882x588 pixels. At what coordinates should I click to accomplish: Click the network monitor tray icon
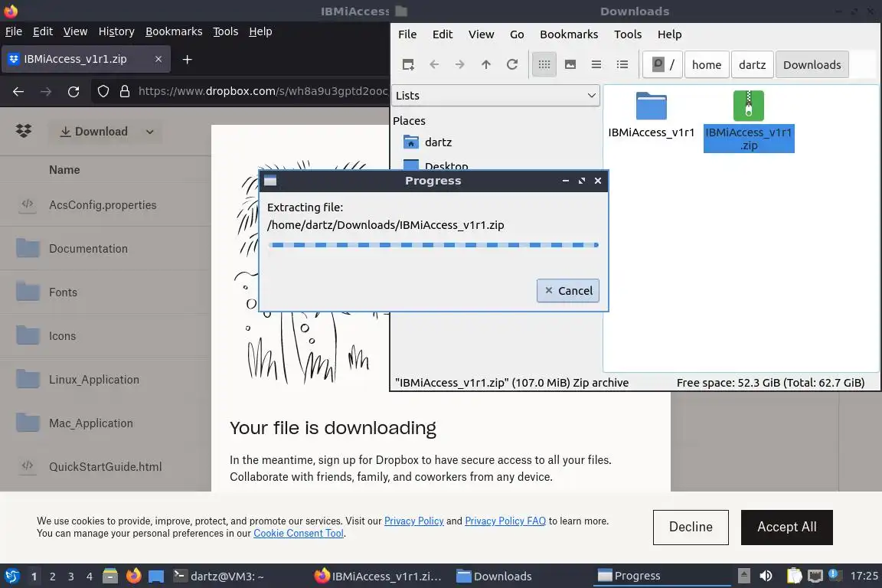(815, 577)
